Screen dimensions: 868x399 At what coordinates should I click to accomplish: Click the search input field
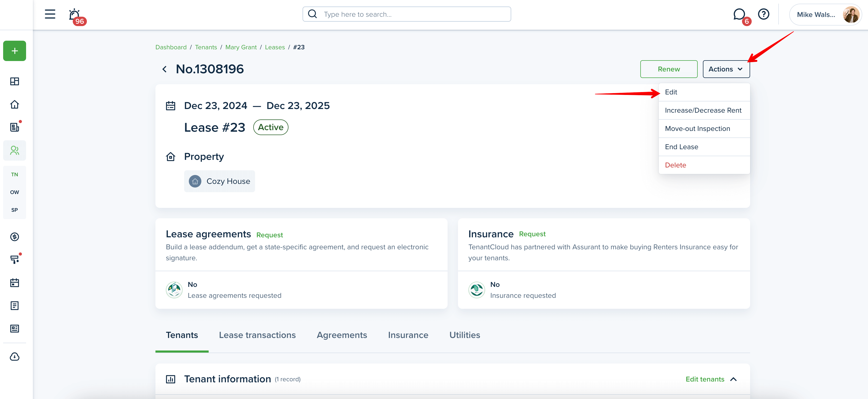[406, 14]
